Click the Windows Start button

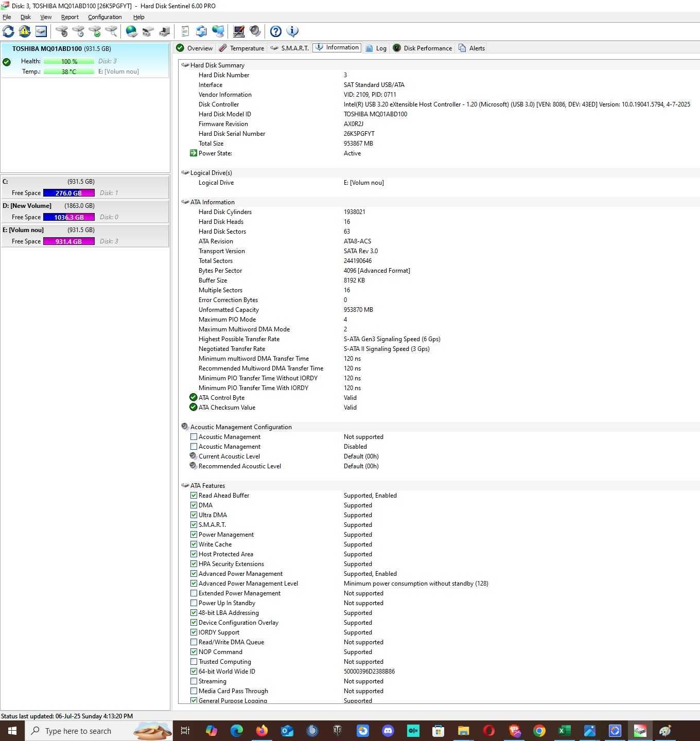12,731
